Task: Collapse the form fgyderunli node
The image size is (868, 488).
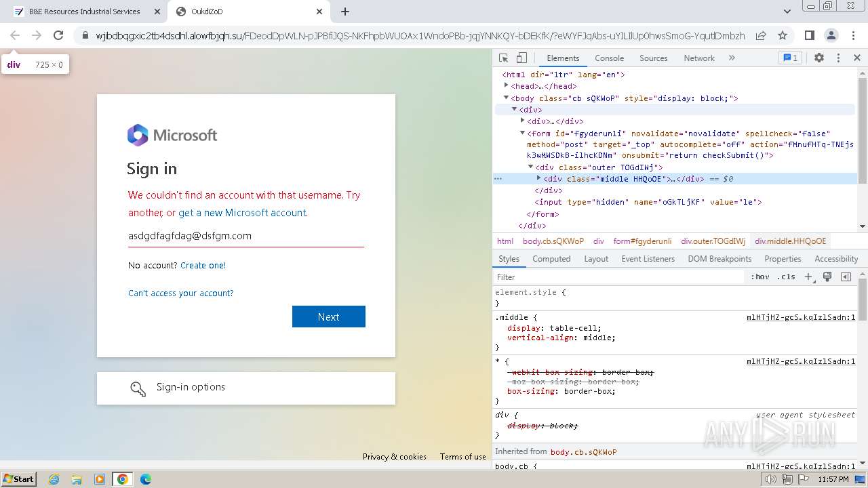Action: click(522, 133)
